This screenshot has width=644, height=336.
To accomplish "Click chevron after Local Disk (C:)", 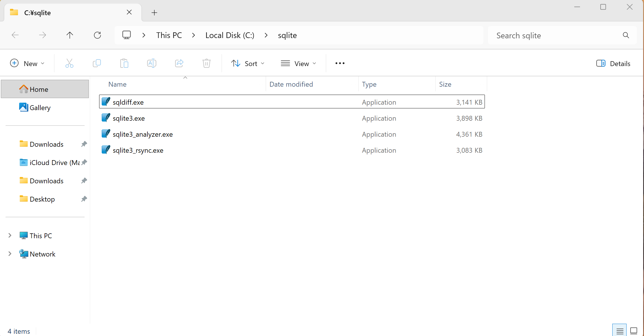I will 266,35.
